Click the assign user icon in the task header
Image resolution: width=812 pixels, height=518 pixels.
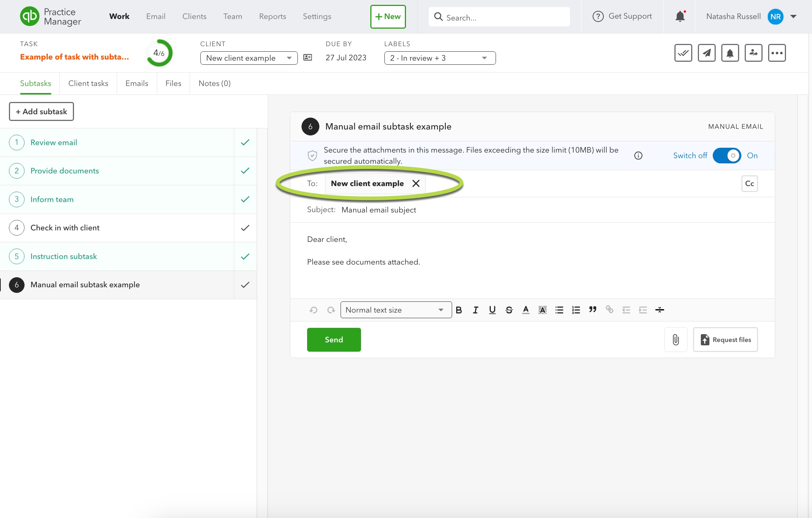tap(753, 53)
